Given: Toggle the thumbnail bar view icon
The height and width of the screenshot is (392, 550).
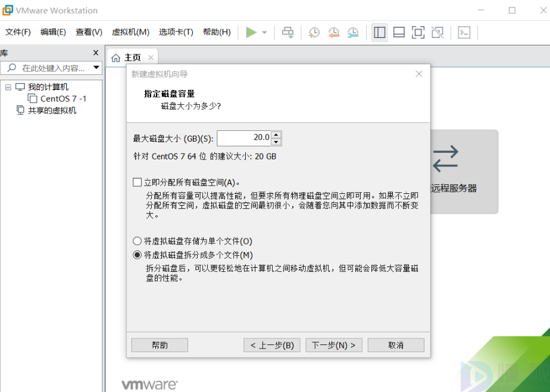Looking at the screenshot, I should (x=399, y=32).
